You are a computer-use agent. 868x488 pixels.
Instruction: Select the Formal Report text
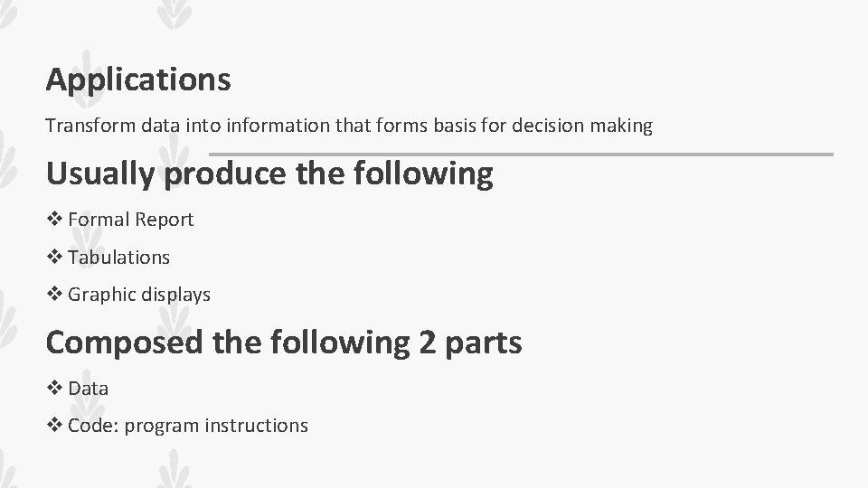pyautogui.click(x=130, y=221)
